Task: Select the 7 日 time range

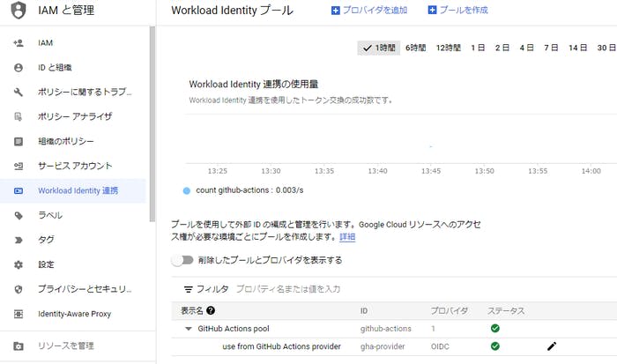Action: 551,48
